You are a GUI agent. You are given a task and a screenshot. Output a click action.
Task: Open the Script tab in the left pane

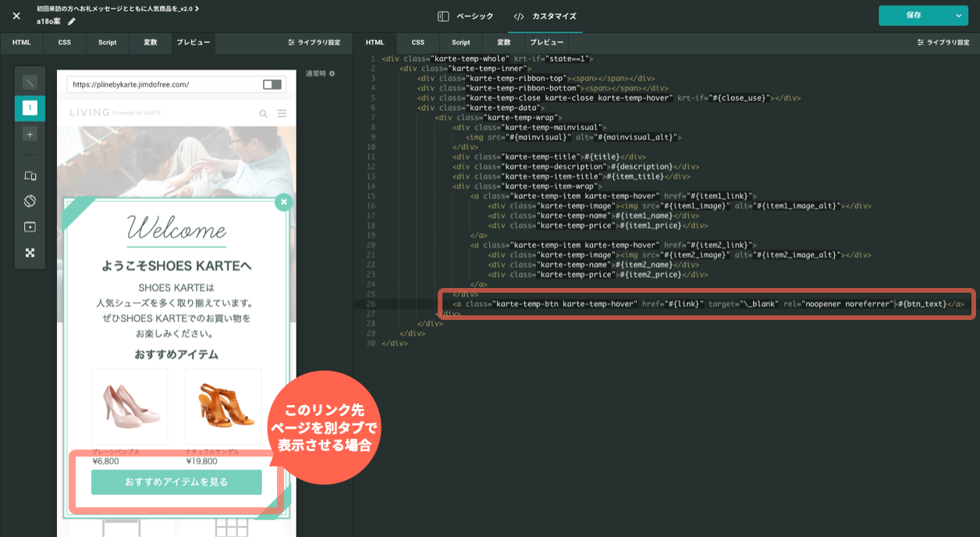(x=107, y=43)
